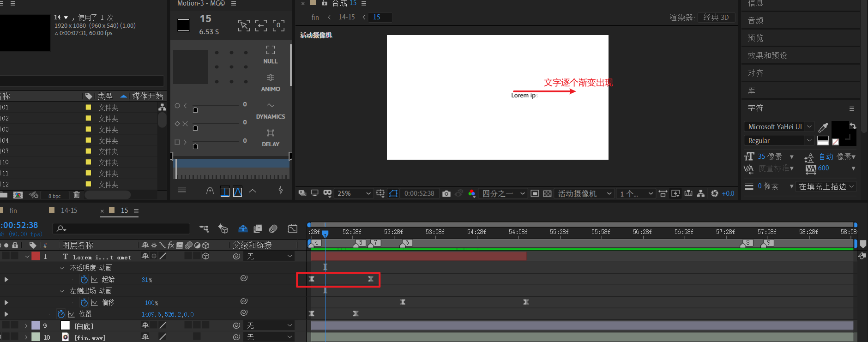Screen dimensions: 868x342
Task: Open the stroke option 在填充上描边 dropdown
Action: pyautogui.click(x=826, y=186)
